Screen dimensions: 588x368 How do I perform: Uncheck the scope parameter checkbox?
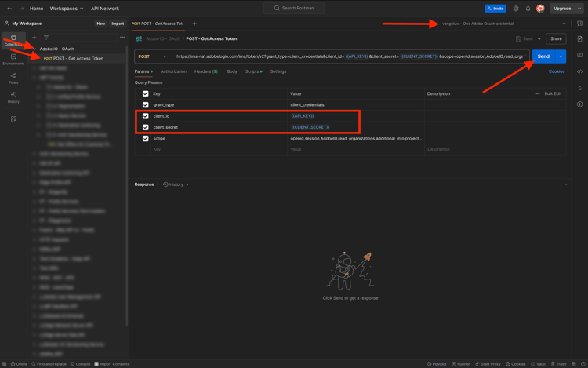point(146,138)
